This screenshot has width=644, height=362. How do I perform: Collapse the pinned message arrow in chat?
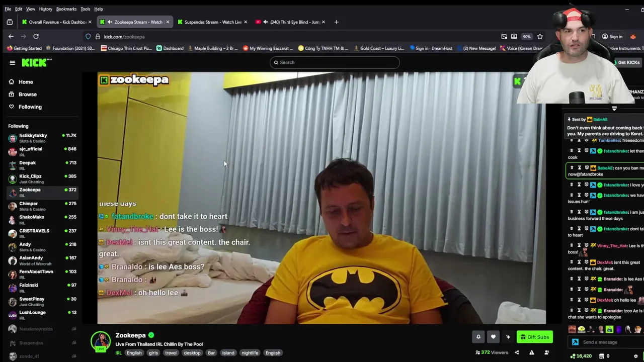614,109
